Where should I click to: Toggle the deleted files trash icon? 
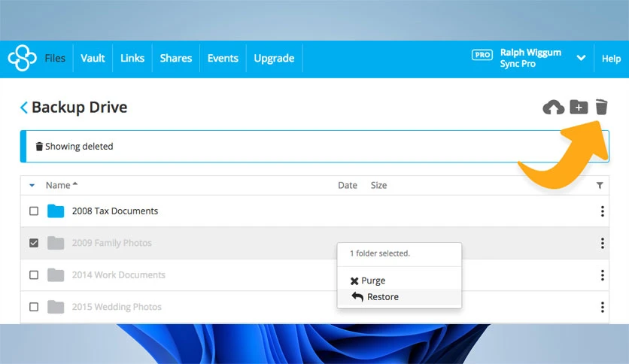(x=601, y=107)
